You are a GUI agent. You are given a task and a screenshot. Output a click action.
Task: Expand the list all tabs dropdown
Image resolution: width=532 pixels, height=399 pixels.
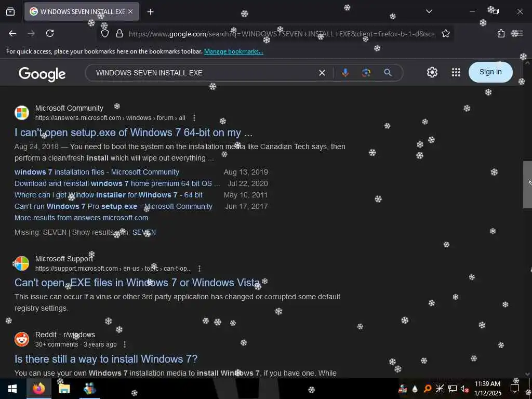[x=429, y=11]
